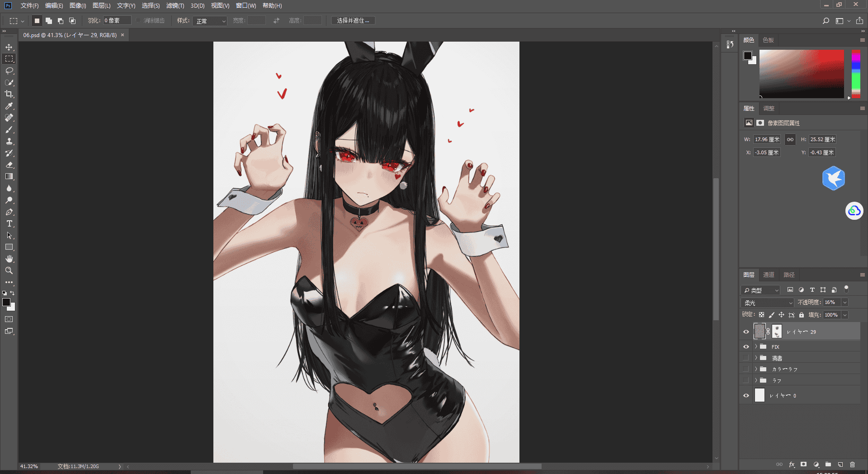Select the Horizontal Type tool
This screenshot has width=868, height=474.
[9, 223]
